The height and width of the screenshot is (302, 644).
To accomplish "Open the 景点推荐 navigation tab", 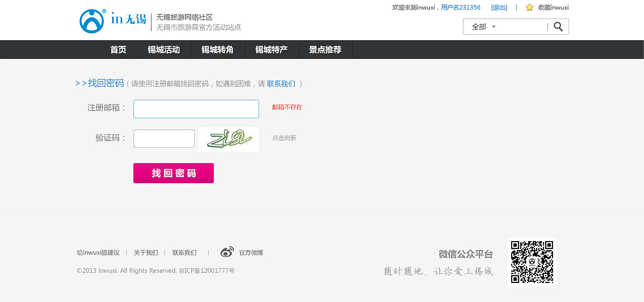I will tap(325, 49).
